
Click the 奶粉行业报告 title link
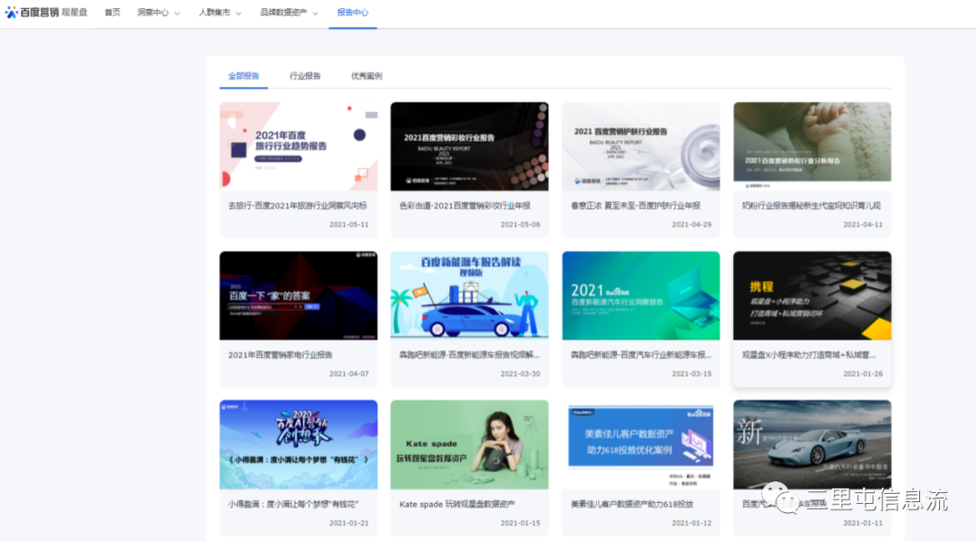coord(810,206)
